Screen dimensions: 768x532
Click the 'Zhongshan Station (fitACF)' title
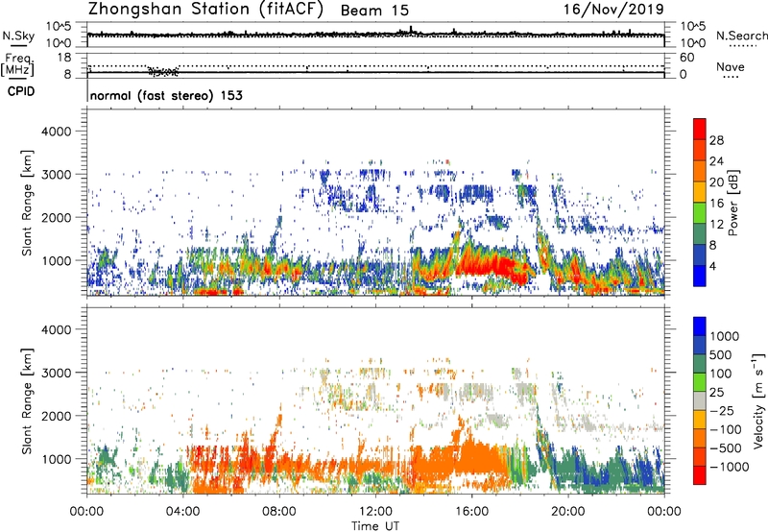(205, 10)
